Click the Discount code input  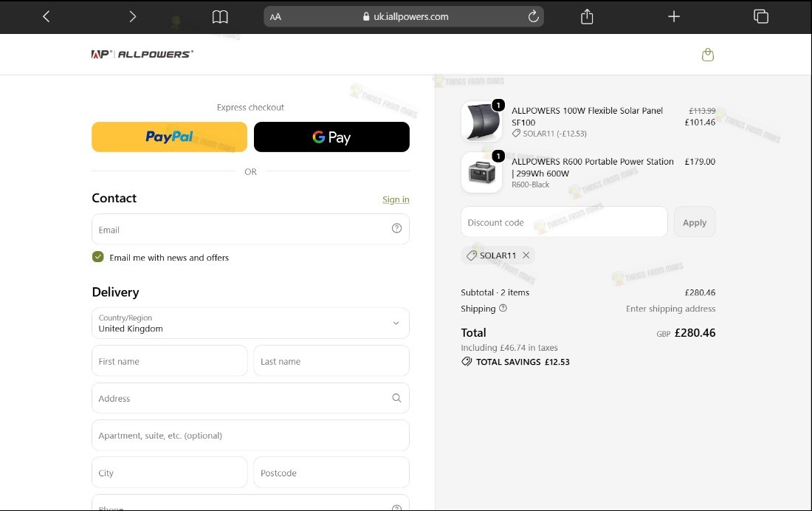click(564, 222)
